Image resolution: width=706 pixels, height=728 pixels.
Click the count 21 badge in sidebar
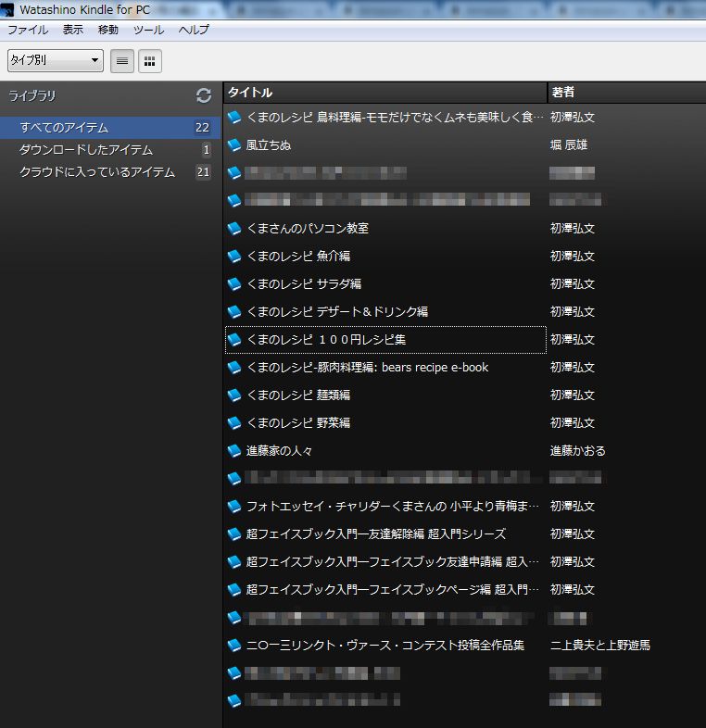pyautogui.click(x=203, y=171)
